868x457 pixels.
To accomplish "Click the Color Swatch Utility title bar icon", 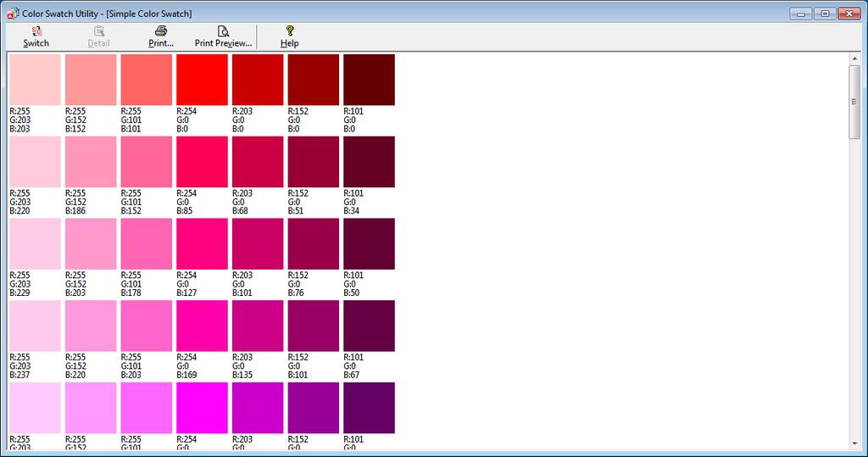I will coord(13,14).
